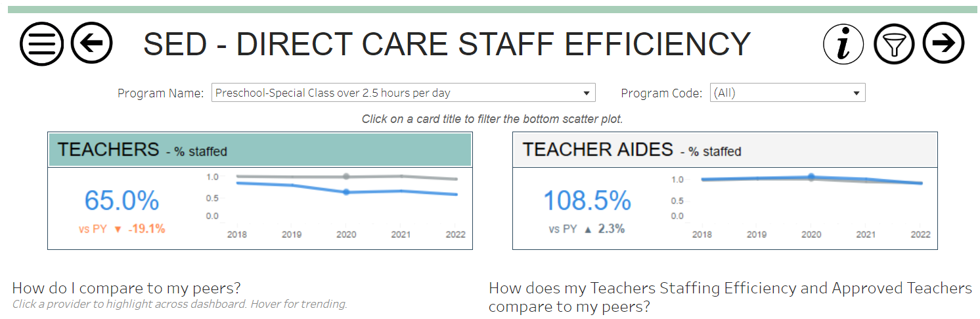The image size is (980, 319).
Task: Go to next page arrow icon
Action: (x=943, y=43)
